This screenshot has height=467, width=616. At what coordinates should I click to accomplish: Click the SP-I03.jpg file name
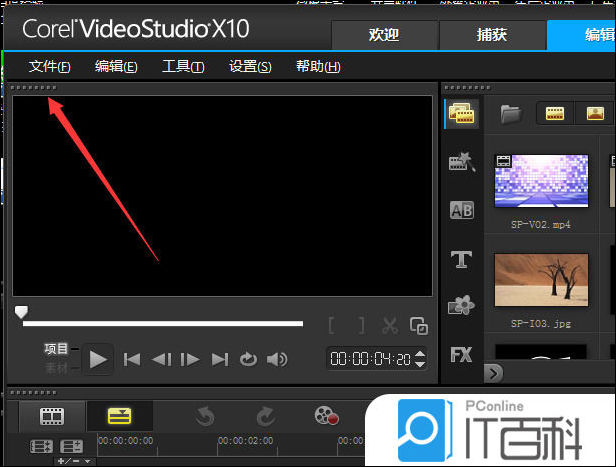541,324
